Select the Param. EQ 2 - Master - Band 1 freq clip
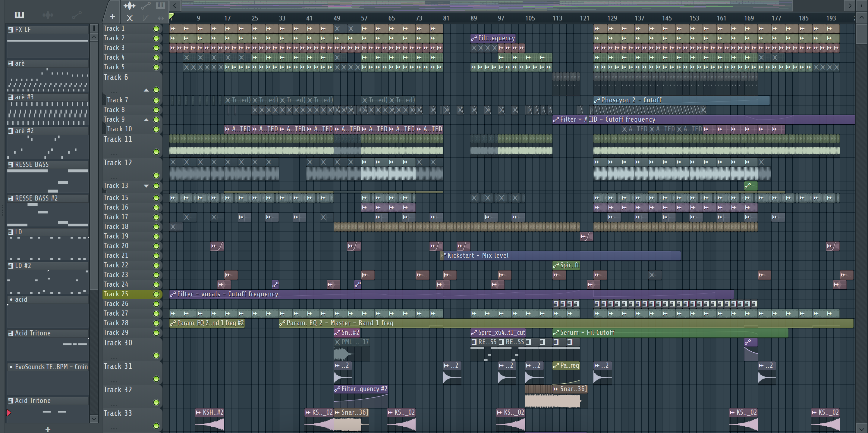 coord(566,323)
